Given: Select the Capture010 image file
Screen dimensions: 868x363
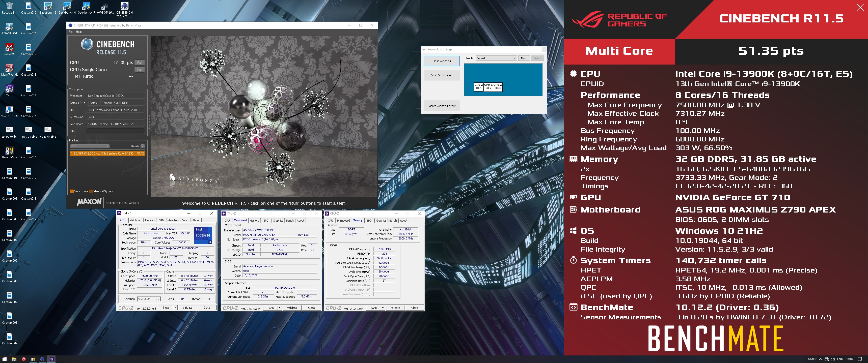Looking at the screenshot, I should pos(29,8).
